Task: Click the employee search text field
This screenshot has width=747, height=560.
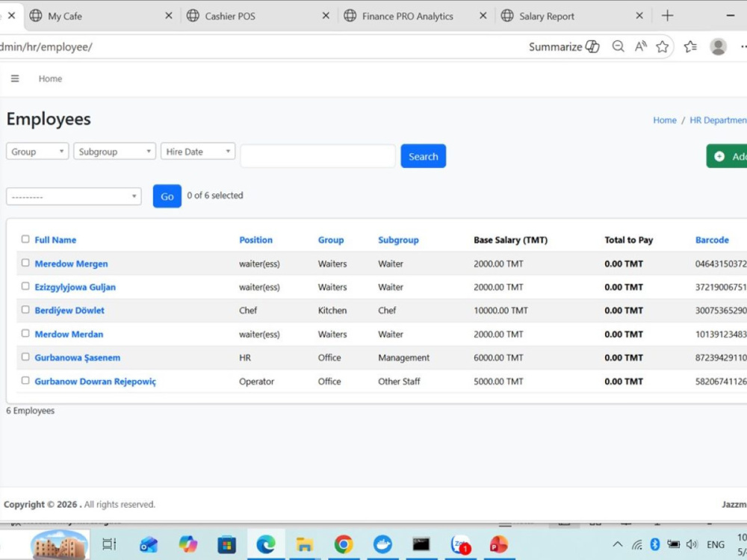Action: pos(317,156)
